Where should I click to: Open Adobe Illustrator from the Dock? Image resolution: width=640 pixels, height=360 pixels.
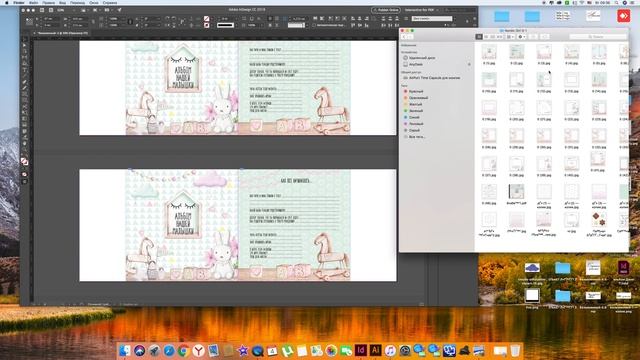[376, 350]
